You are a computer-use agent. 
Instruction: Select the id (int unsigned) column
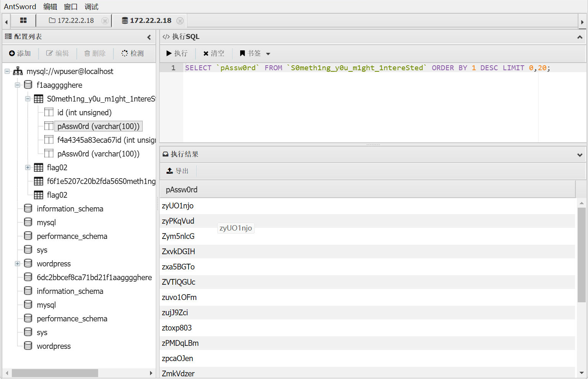coord(84,113)
